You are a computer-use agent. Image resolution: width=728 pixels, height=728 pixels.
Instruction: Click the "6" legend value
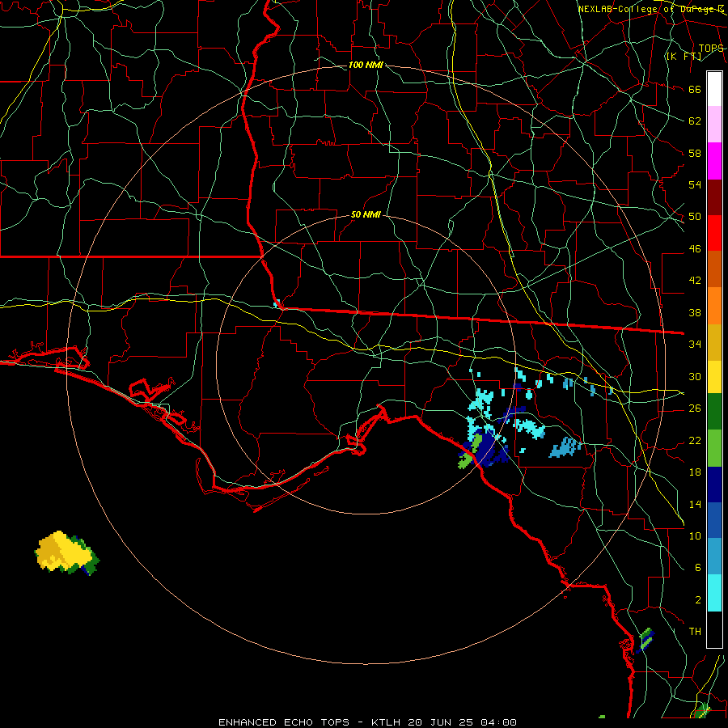click(x=697, y=568)
